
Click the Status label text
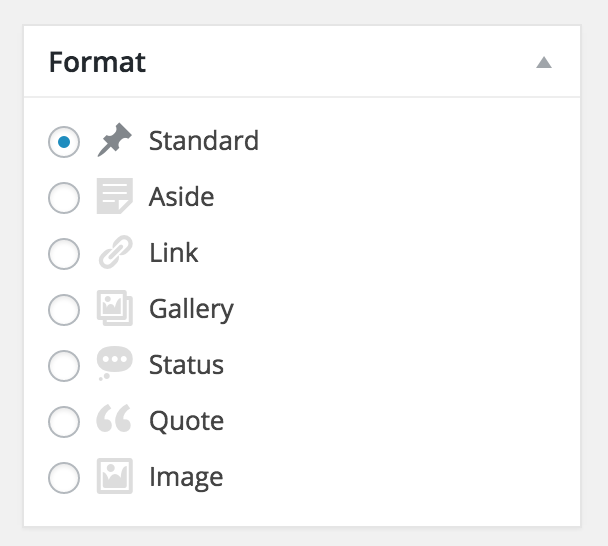[187, 365]
